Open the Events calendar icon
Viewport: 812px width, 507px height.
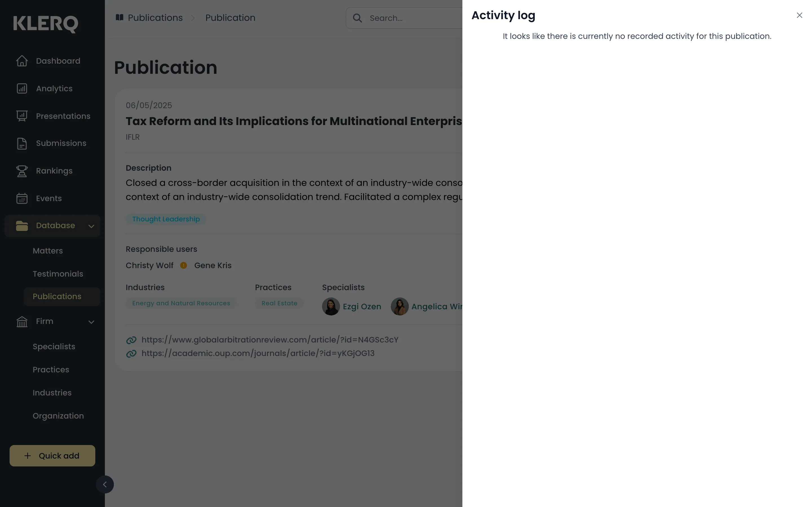pos(22,198)
